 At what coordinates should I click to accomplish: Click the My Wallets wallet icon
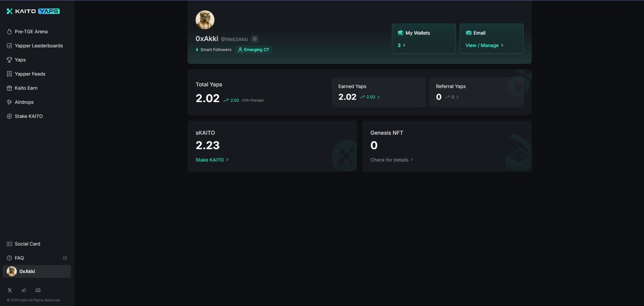(x=400, y=33)
